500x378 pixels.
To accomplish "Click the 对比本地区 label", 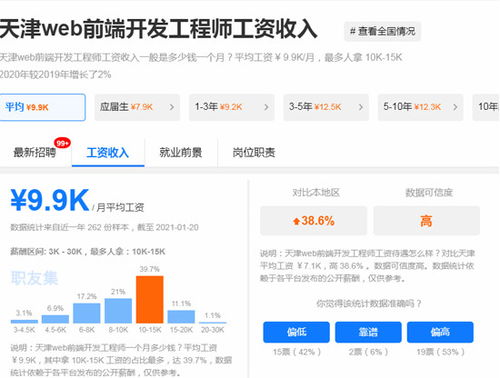I will pos(316,192).
